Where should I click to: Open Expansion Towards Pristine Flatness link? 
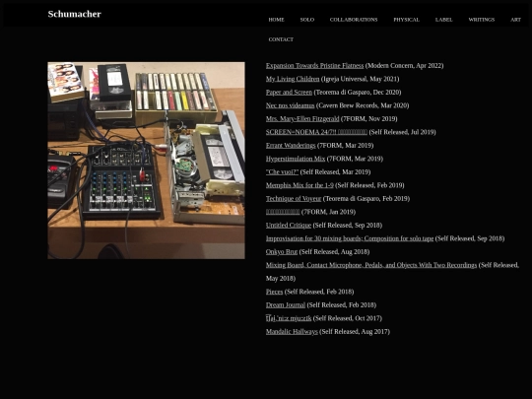[314, 65]
